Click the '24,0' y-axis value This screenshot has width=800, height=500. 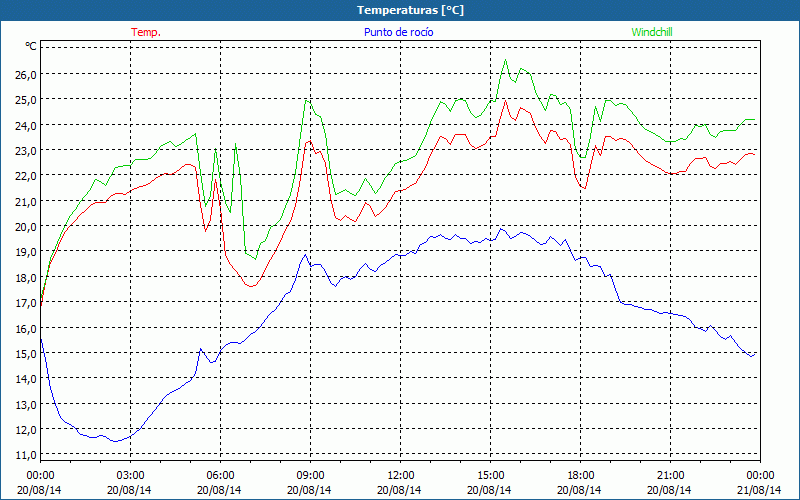point(26,126)
